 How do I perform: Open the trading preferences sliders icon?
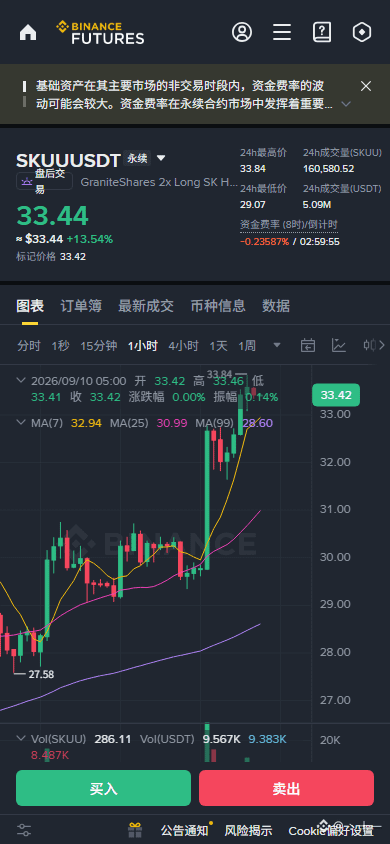tap(24, 829)
